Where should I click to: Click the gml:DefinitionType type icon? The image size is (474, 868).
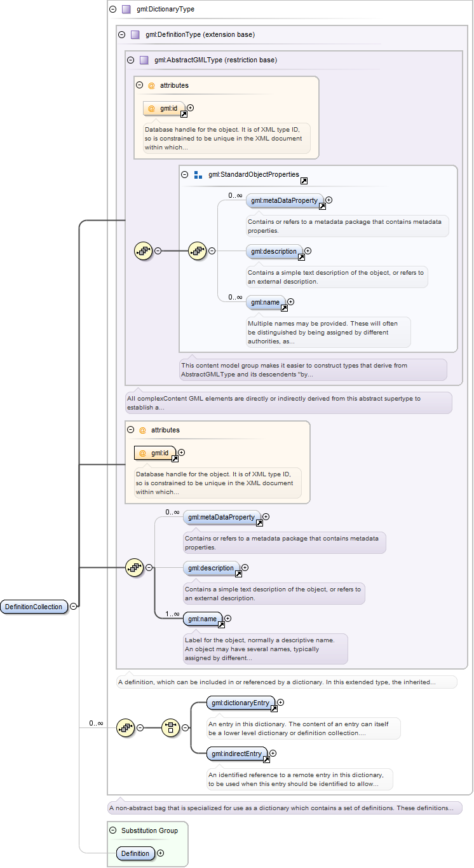135,35
